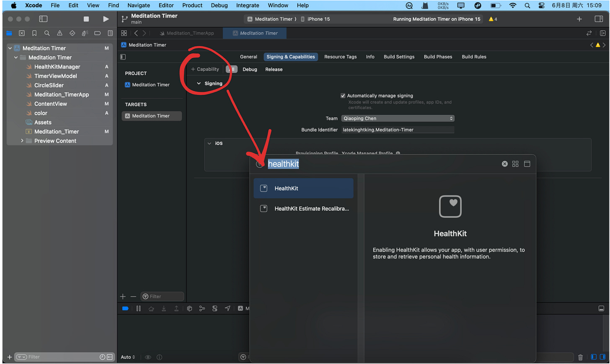The width and height of the screenshot is (610, 364).
Task: Toggle the navigator sidebar icon
Action: click(x=43, y=19)
